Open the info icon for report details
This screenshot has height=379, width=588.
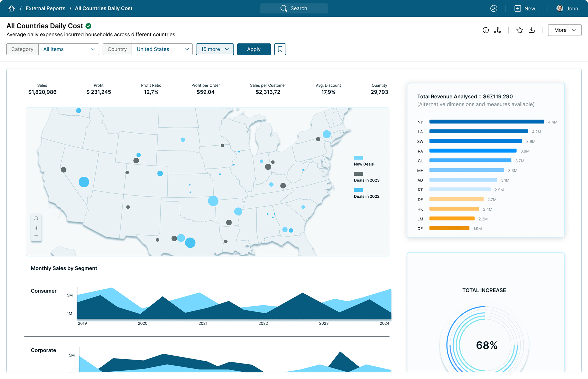tap(486, 30)
